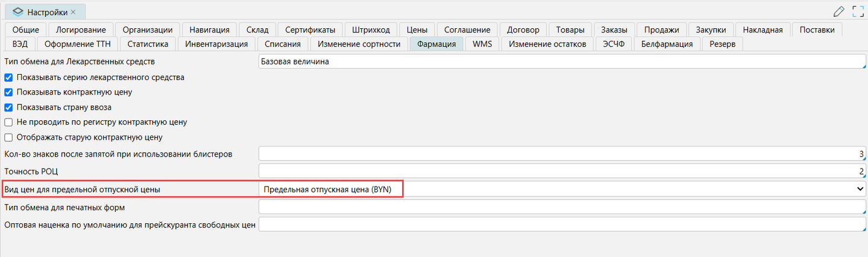
Task: Toggle Показывать серию лекарственного средства checkbox
Action: [8, 77]
